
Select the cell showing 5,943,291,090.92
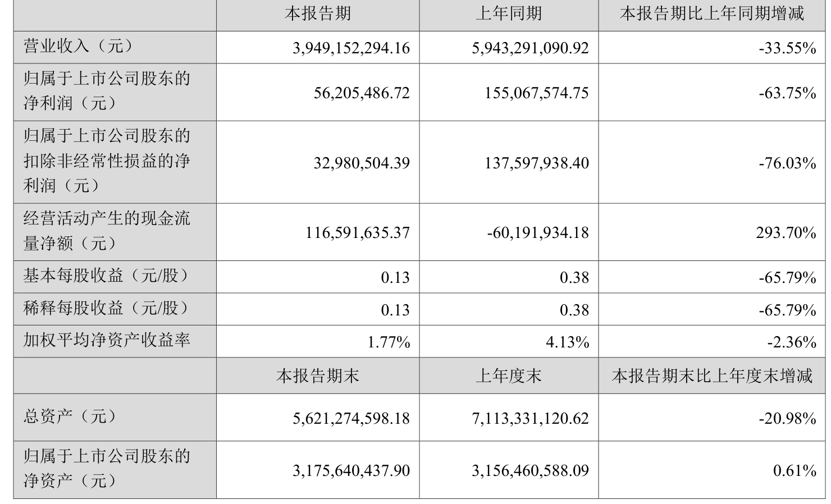pyautogui.click(x=531, y=48)
